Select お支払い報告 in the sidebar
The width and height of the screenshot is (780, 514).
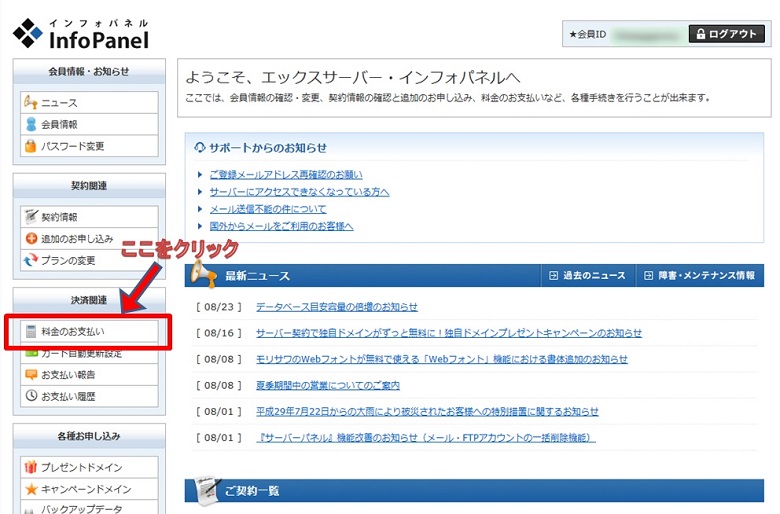(68, 375)
